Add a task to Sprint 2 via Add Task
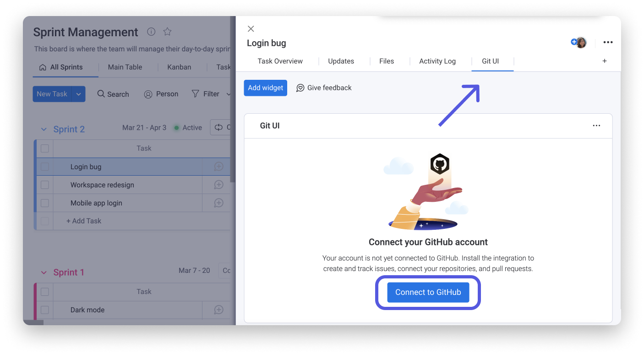The width and height of the screenshot is (644, 355). coord(83,221)
